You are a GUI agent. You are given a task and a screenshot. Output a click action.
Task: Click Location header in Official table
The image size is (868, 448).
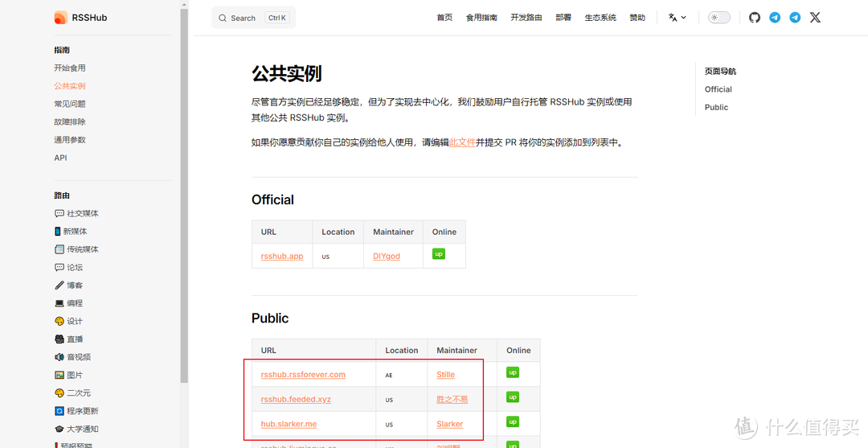(x=338, y=232)
